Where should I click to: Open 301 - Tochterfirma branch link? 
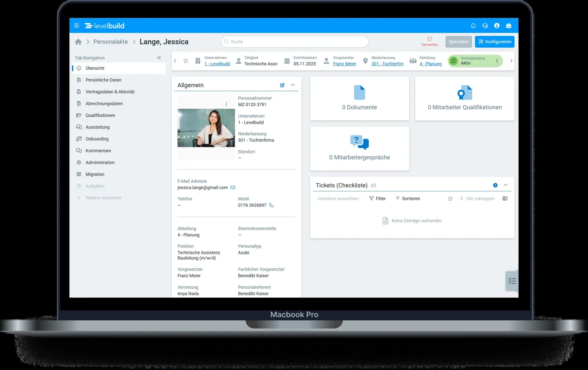(387, 64)
